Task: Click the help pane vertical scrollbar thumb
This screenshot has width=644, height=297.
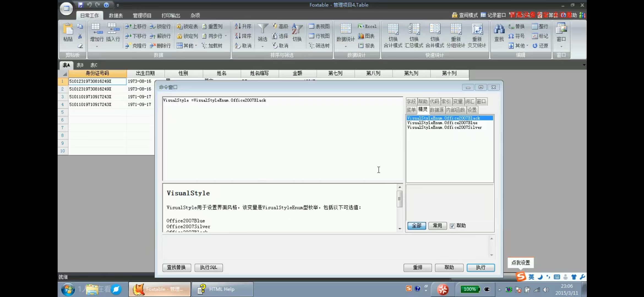Action: [x=400, y=199]
